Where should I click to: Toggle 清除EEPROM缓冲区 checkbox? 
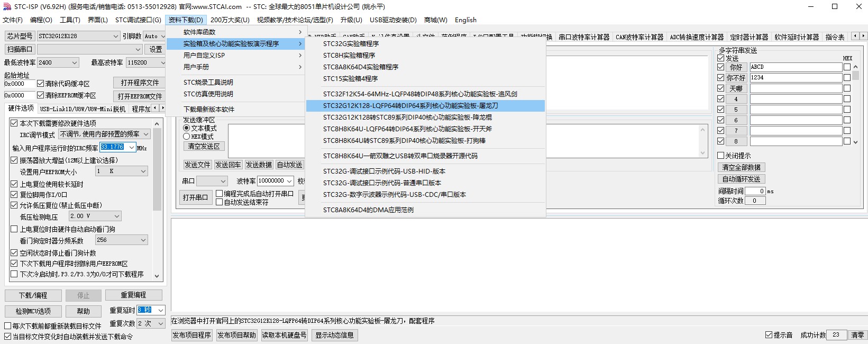(x=40, y=95)
